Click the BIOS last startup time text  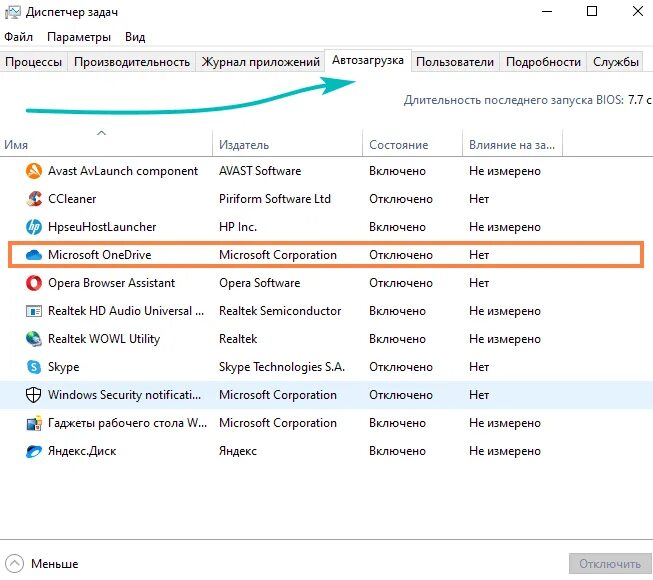point(527,100)
